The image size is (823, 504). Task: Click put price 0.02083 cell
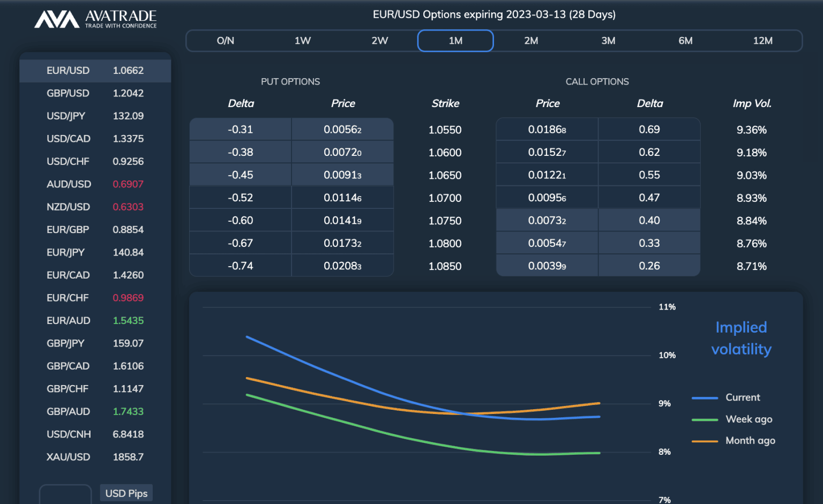click(343, 266)
